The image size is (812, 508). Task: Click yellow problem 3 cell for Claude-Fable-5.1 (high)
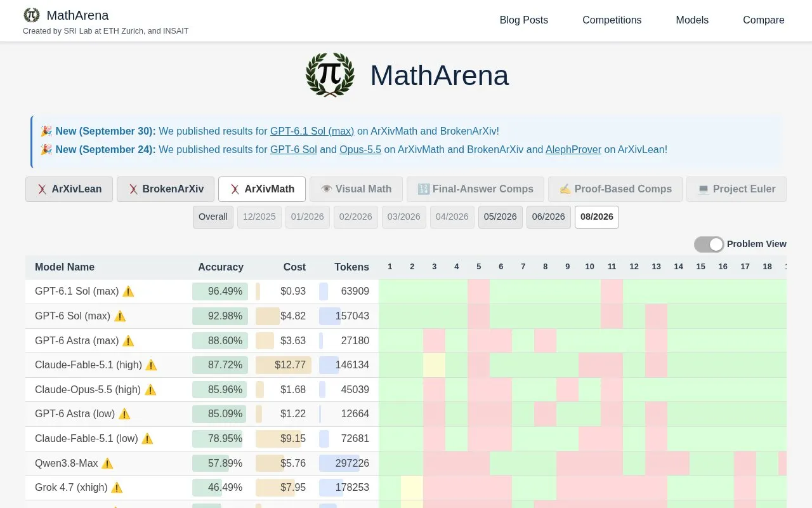pyautogui.click(x=435, y=365)
